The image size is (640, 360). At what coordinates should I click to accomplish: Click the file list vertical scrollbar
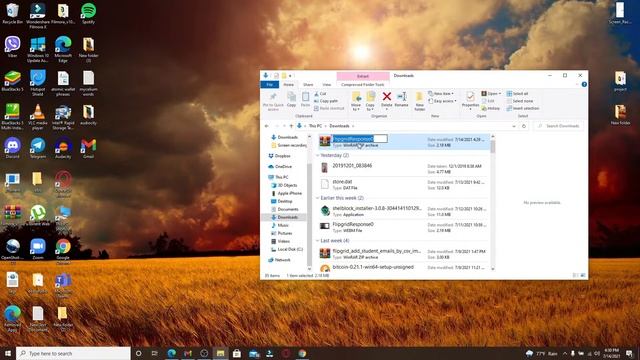click(x=492, y=202)
